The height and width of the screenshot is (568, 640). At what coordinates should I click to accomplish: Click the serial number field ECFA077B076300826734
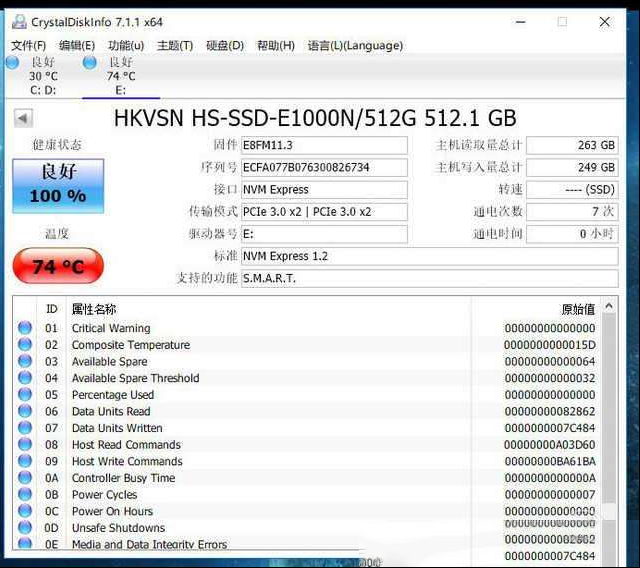pos(324,167)
